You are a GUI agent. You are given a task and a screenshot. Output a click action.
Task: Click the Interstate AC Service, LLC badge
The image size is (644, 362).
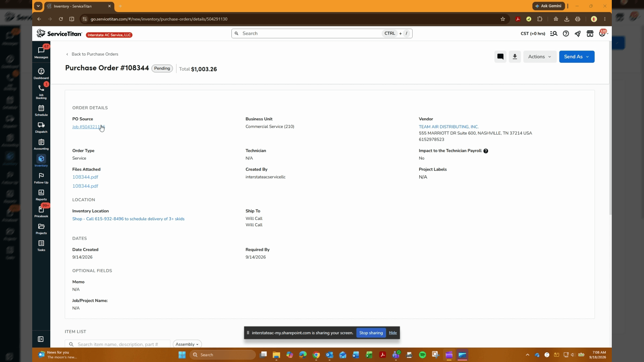pyautogui.click(x=109, y=35)
